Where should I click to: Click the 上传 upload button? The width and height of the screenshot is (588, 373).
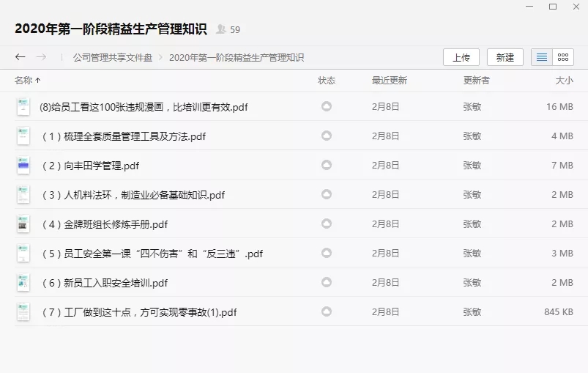tap(461, 57)
